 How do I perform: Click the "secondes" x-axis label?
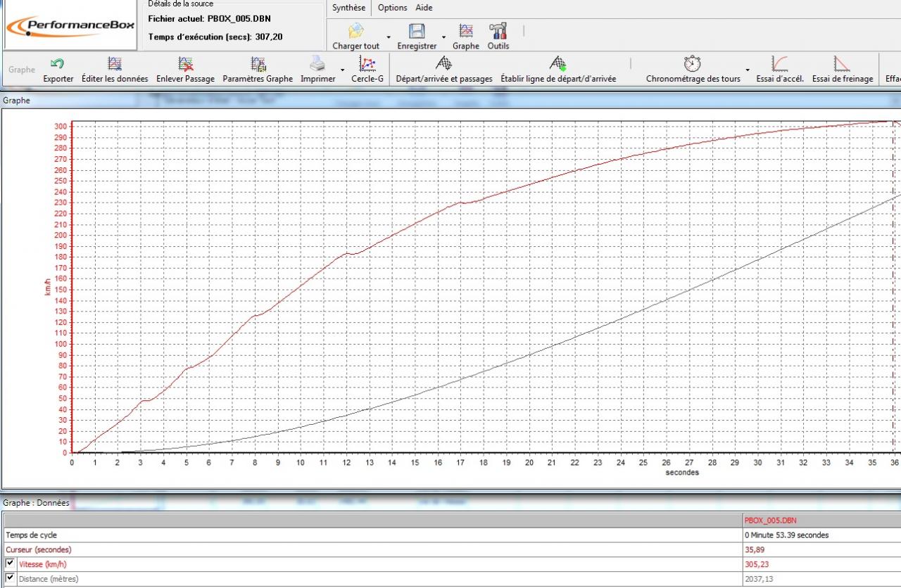(x=682, y=473)
